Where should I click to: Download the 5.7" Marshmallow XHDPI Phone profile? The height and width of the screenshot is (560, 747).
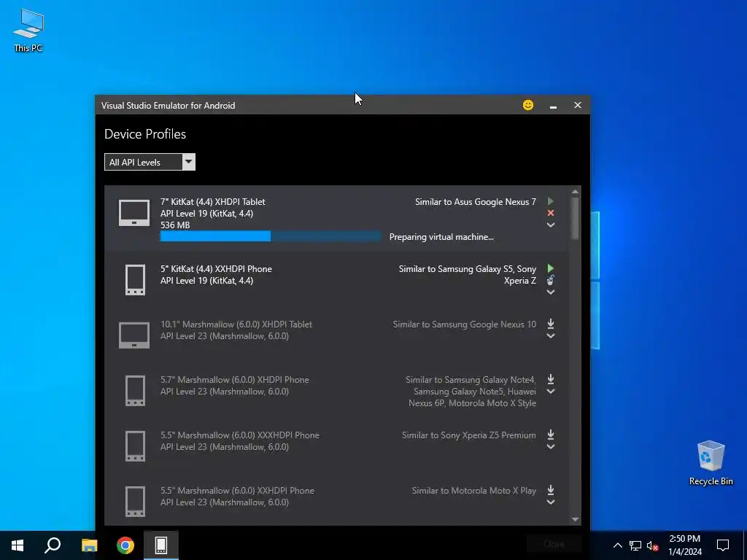551,379
